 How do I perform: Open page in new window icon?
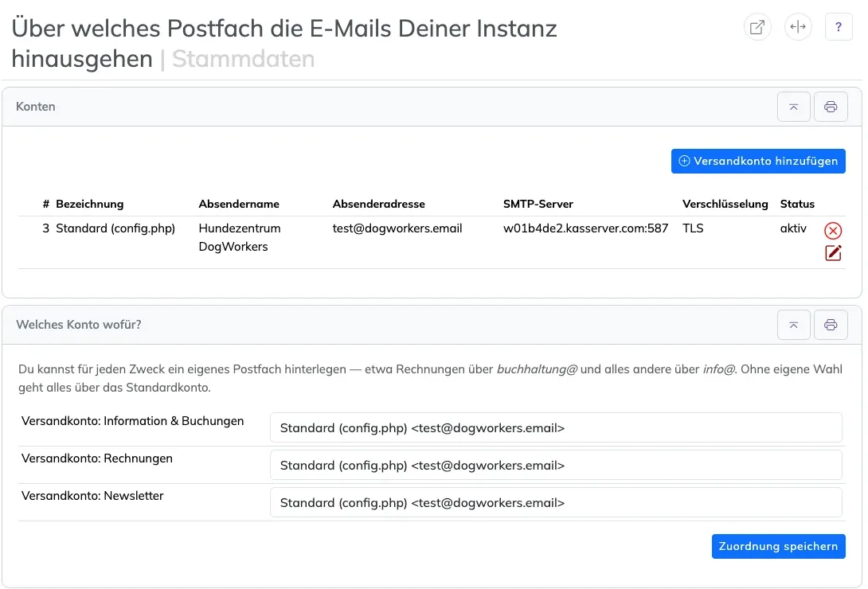click(x=757, y=27)
